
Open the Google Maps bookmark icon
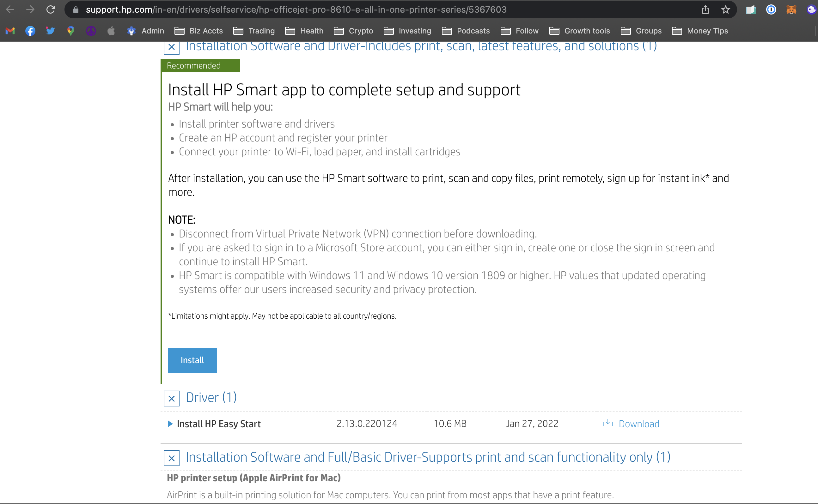point(70,31)
